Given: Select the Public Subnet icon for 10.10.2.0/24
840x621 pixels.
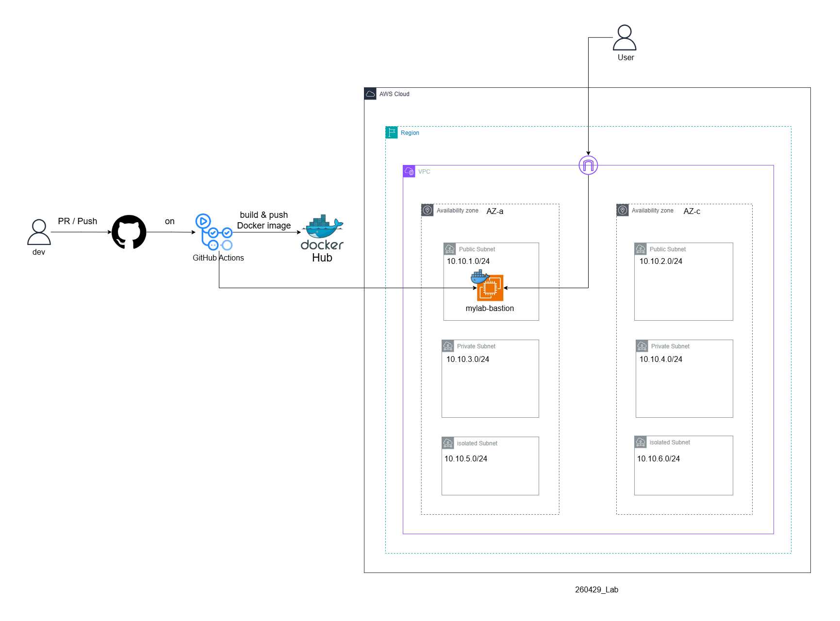Looking at the screenshot, I should tap(641, 249).
